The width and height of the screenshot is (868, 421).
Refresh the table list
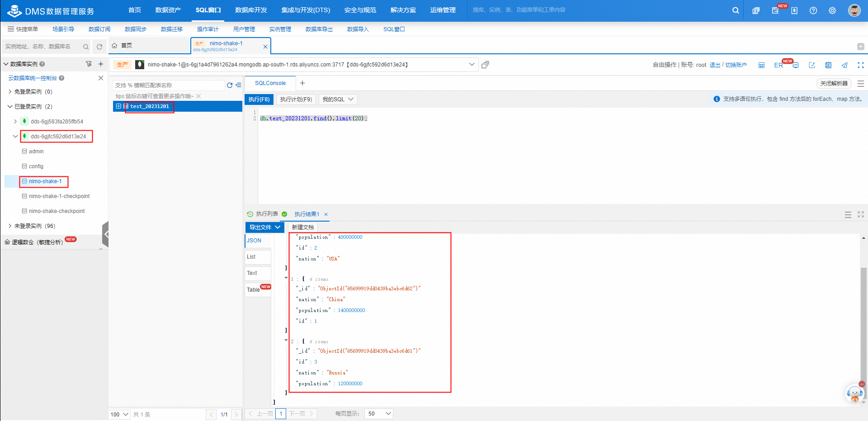pyautogui.click(x=229, y=85)
